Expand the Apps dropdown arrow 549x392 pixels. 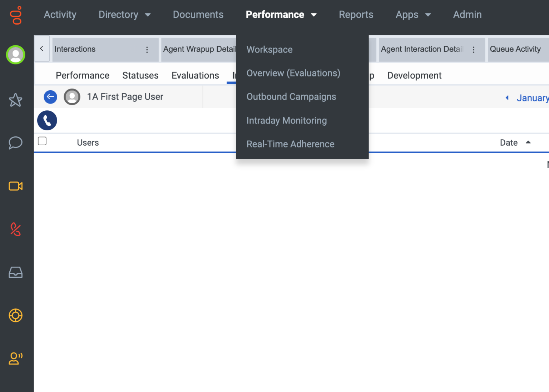click(x=427, y=15)
